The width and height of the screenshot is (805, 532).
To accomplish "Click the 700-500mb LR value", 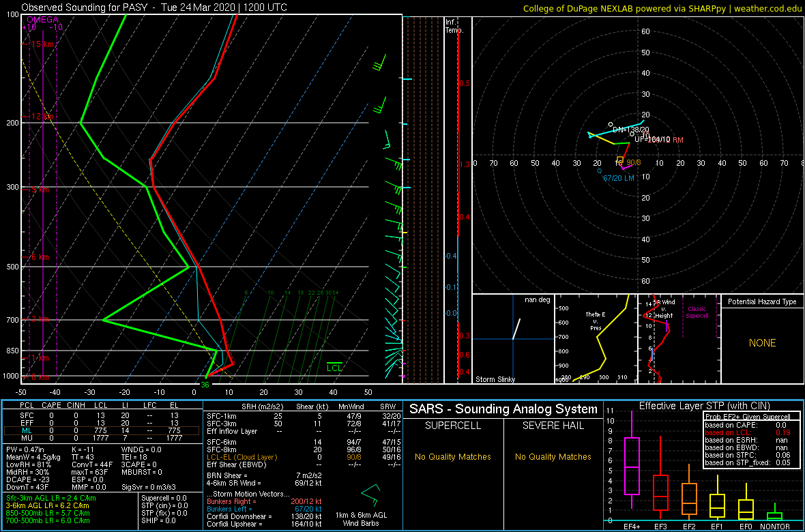I will pyautogui.click(x=48, y=520).
